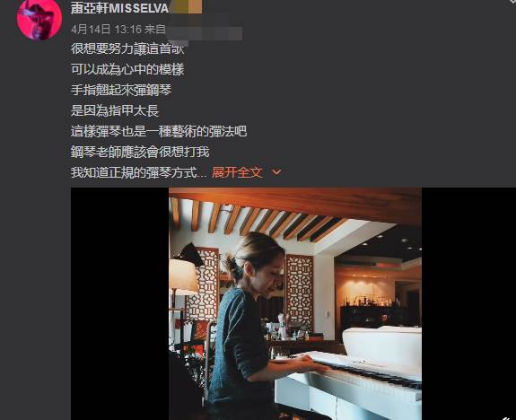Click the black right margin of the video
The width and height of the screenshot is (516, 420).
[x=468, y=303]
